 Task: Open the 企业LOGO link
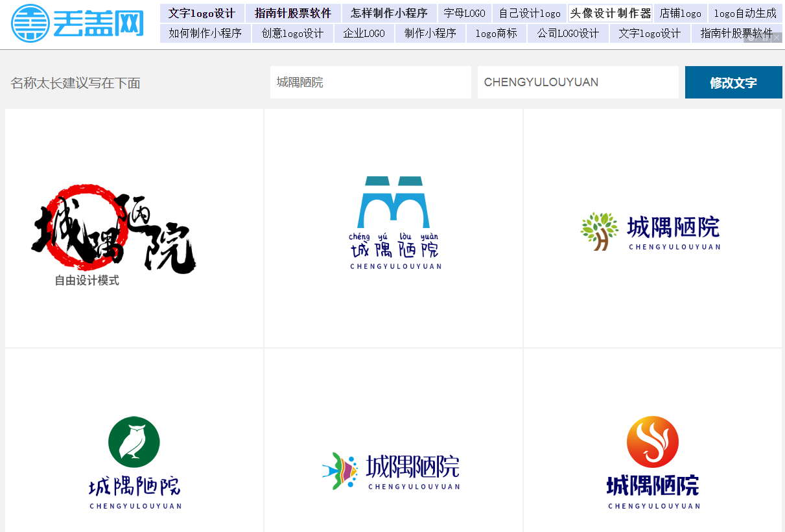pyautogui.click(x=364, y=33)
